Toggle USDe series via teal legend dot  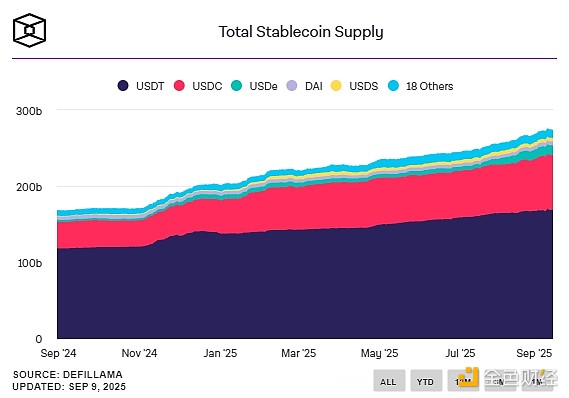[x=236, y=86]
